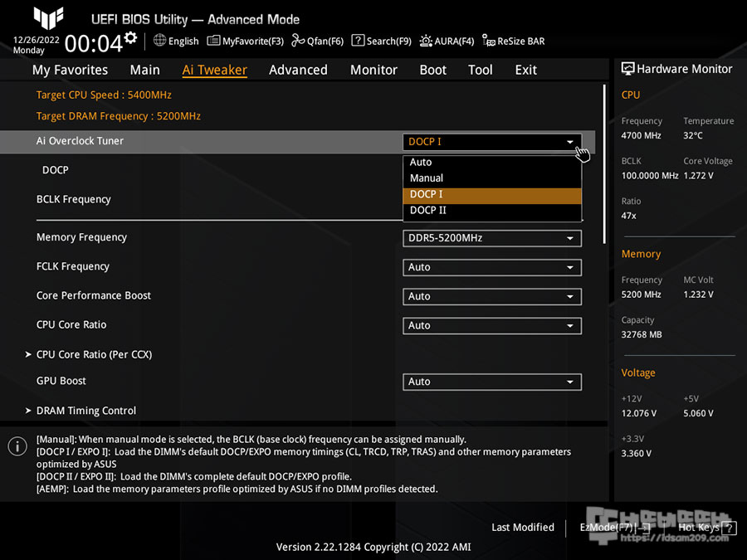Click the Core Voltage 1.272 V value
This screenshot has height=560, width=747.
[x=698, y=176]
